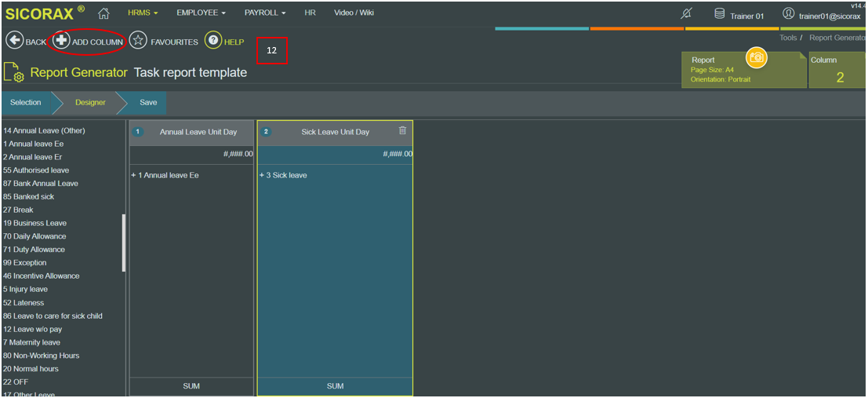Image resolution: width=868 pixels, height=398 pixels.
Task: Select '+ 3 Sick leave' in column 2
Action: (x=283, y=175)
